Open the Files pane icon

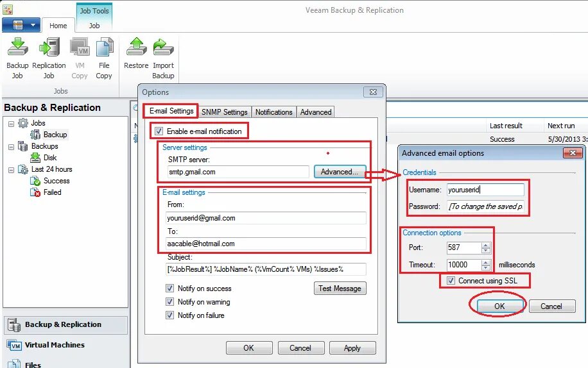pos(14,364)
